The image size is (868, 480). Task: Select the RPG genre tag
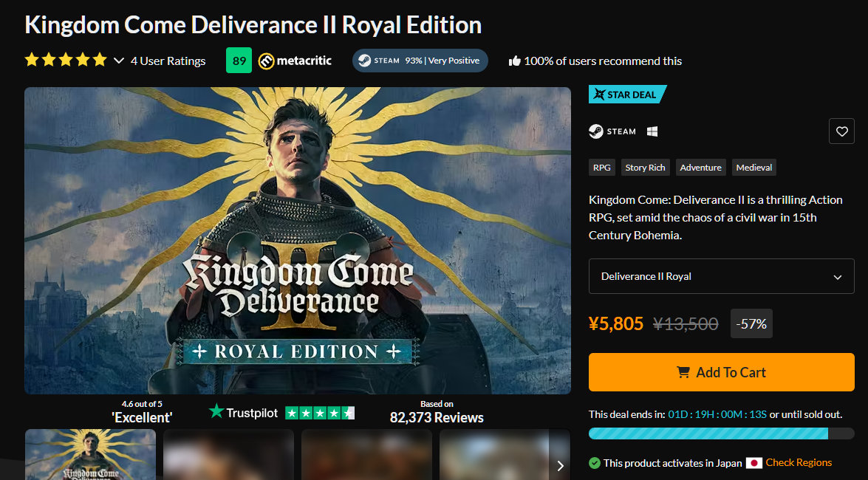coord(602,168)
